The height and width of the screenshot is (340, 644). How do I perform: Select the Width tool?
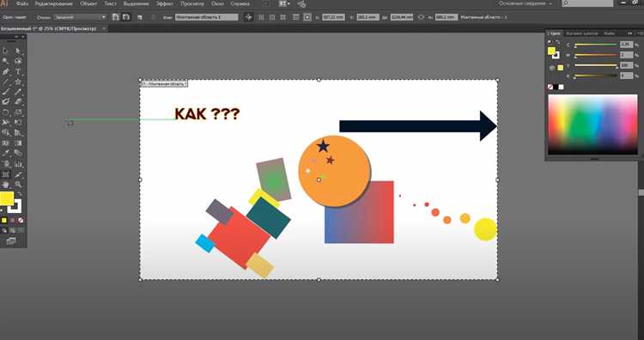(6, 123)
